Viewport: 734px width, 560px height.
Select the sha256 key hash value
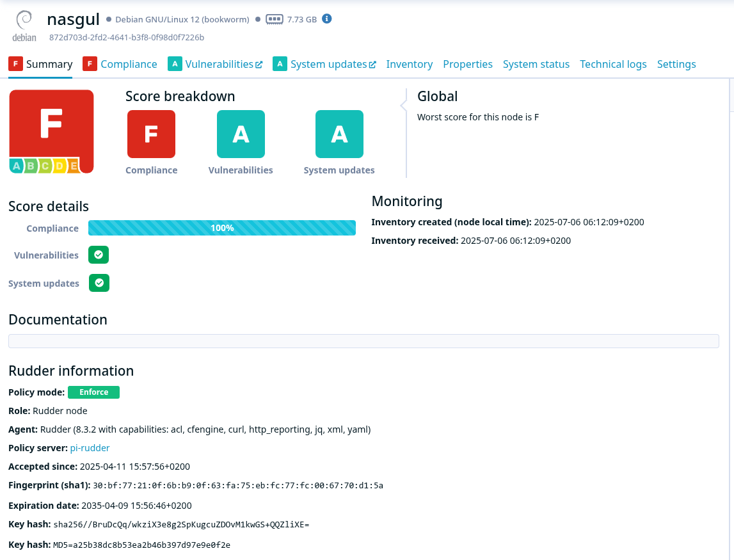181,524
